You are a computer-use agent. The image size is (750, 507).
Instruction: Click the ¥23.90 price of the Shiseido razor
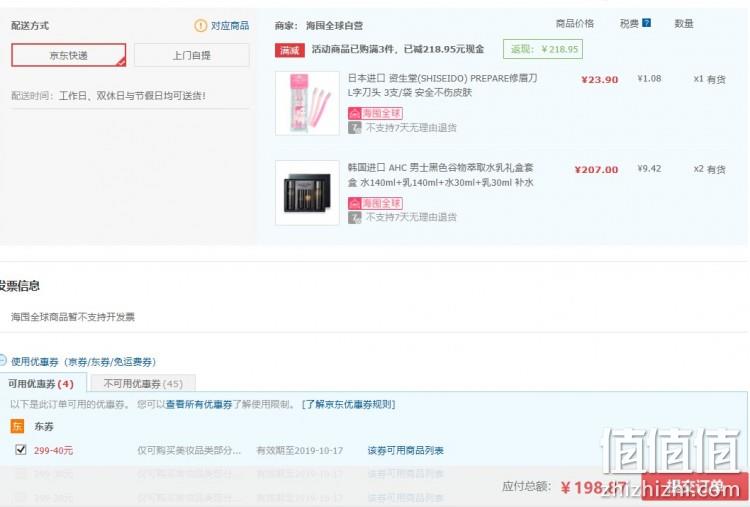[x=599, y=80]
